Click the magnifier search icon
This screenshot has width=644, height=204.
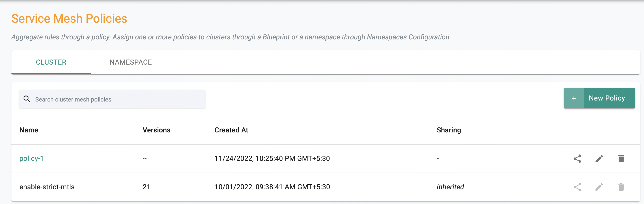[27, 99]
